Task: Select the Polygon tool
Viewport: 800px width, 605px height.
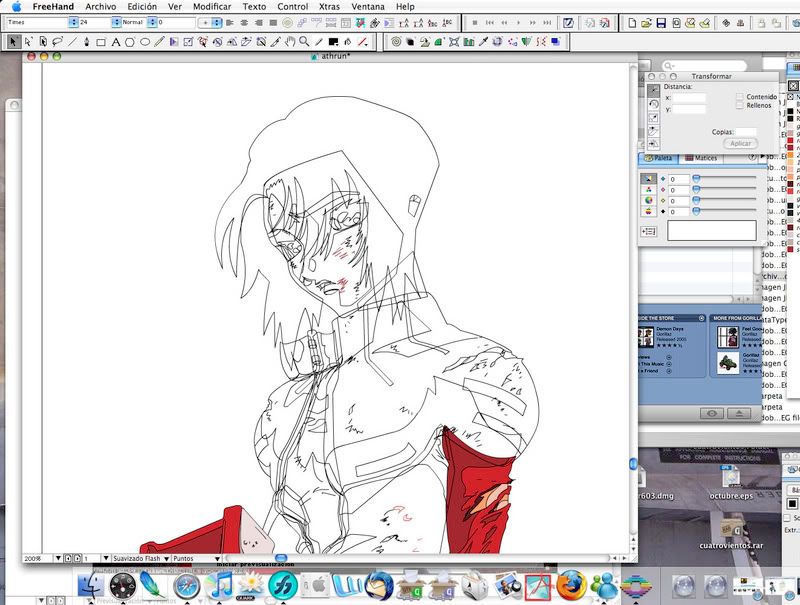Action: pyautogui.click(x=130, y=42)
